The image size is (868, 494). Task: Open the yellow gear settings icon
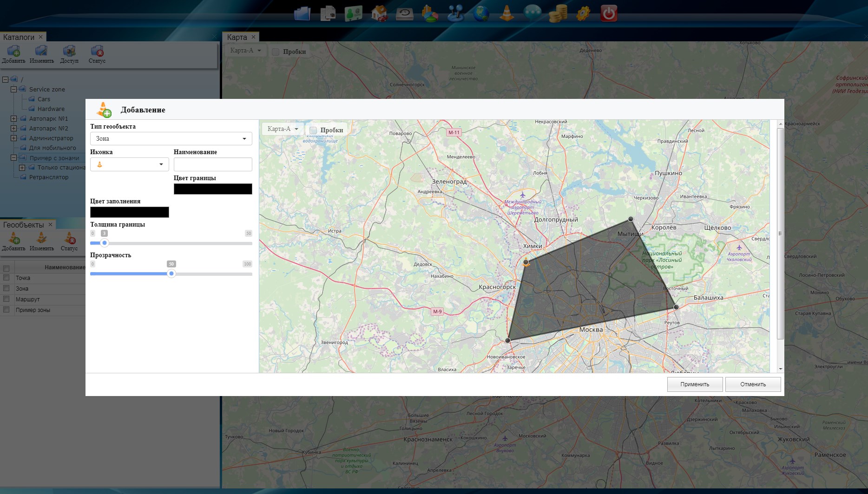tap(583, 13)
